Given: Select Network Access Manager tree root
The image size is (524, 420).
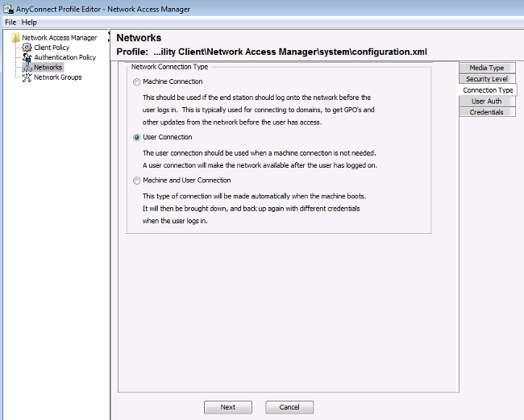Looking at the screenshot, I should [60, 38].
